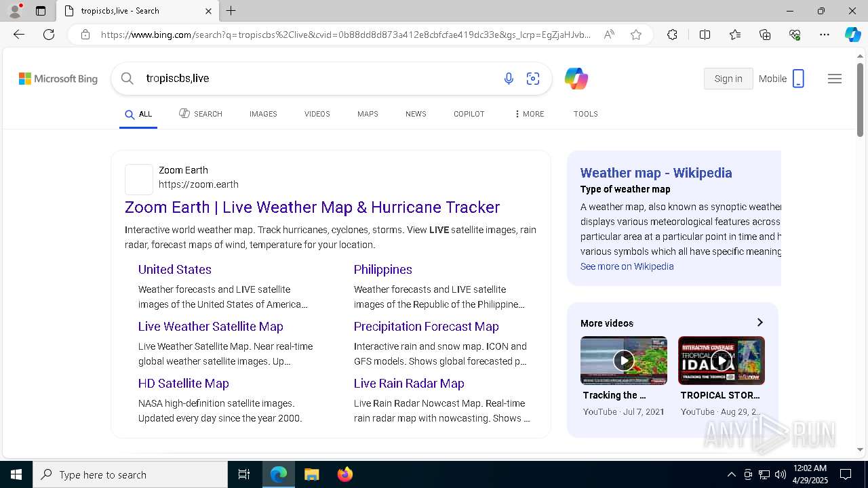The height and width of the screenshot is (488, 868).
Task: Click the https://zoom.earth URL text
Action: coord(199,184)
